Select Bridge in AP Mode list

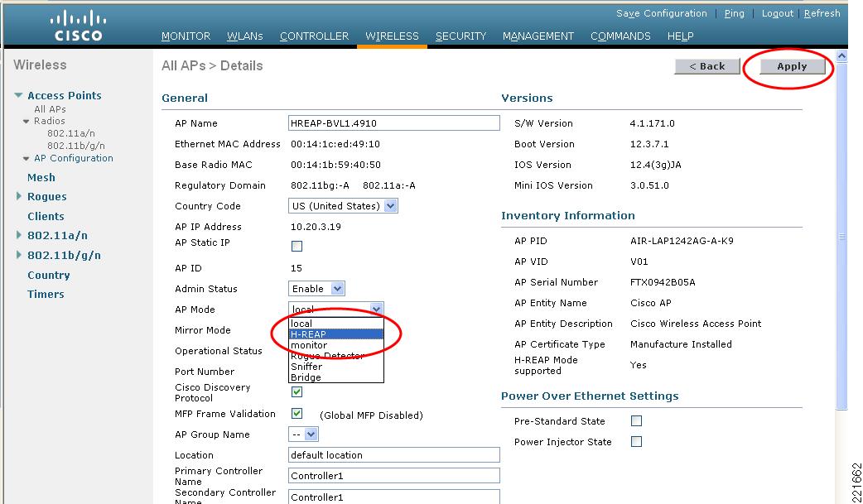[x=335, y=377]
